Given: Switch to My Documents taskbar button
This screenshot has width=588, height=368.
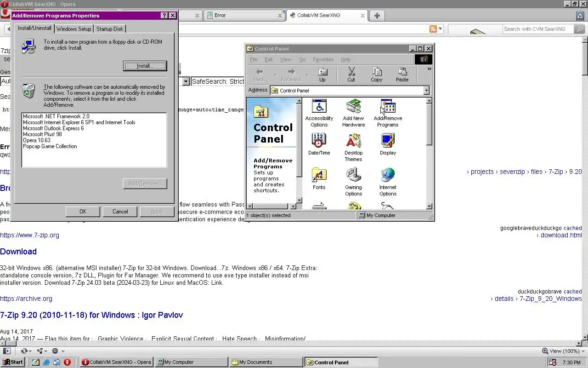Looking at the screenshot, I should [x=266, y=362].
